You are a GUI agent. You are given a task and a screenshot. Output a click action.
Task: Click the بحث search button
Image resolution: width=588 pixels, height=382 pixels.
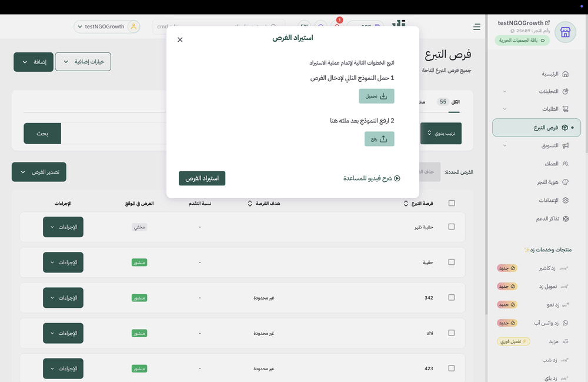pyautogui.click(x=42, y=133)
